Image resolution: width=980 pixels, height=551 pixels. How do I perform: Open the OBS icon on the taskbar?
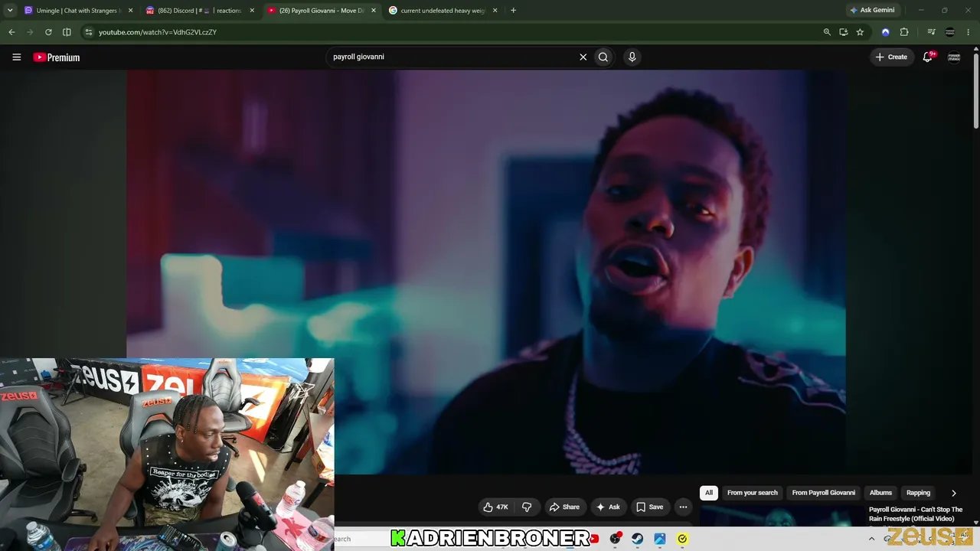tap(615, 539)
